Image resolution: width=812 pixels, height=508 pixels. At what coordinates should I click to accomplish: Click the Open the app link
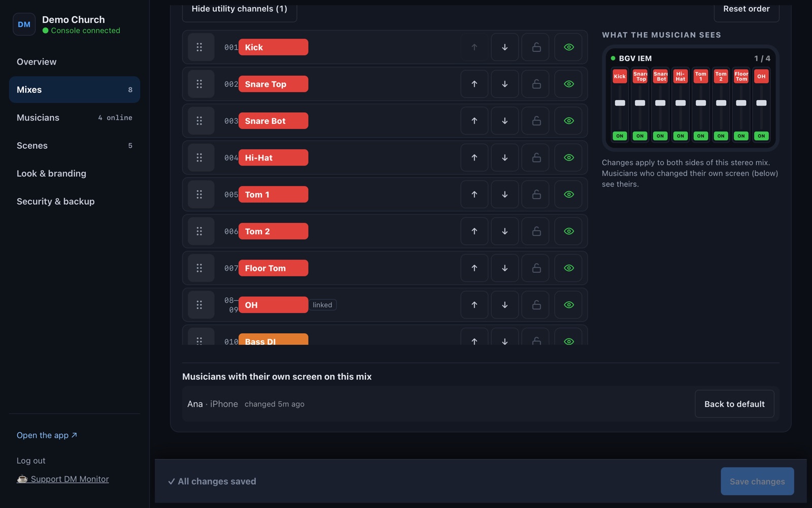[47, 435]
